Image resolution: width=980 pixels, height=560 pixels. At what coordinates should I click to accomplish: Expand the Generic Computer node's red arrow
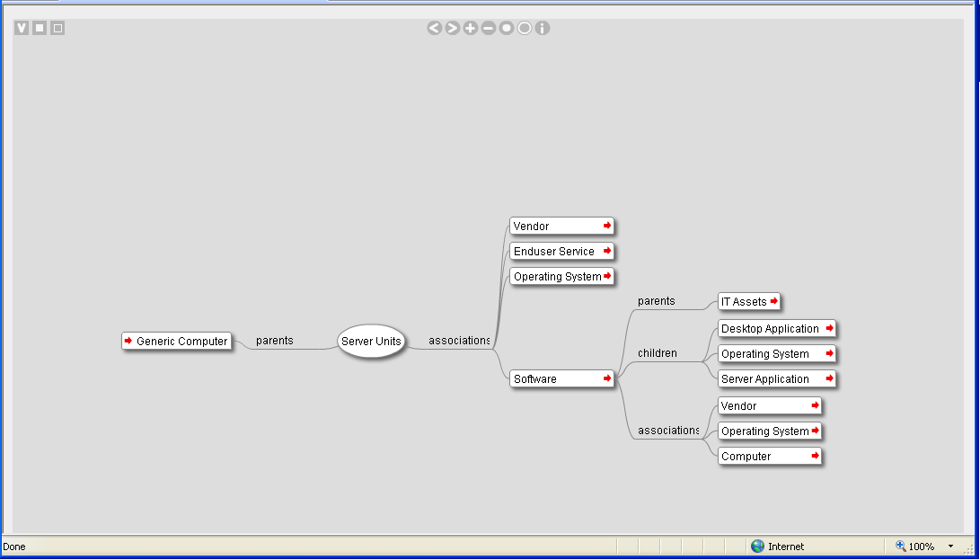coord(128,341)
